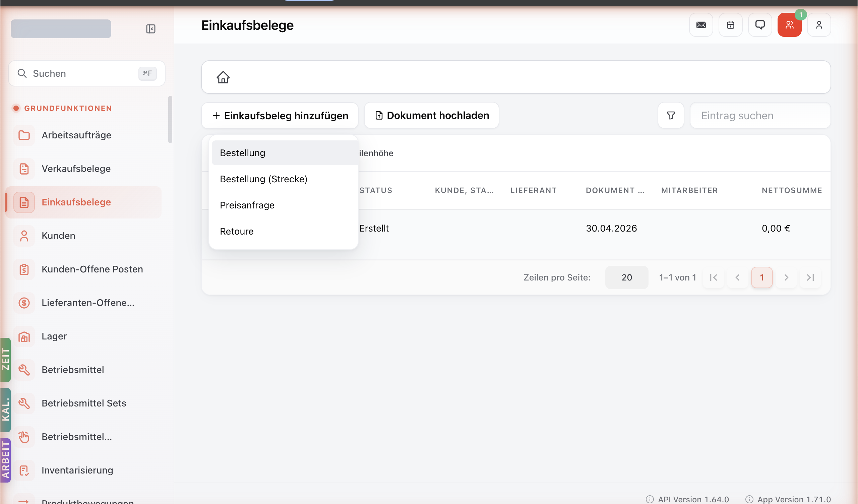Open Inventarisierung in the sidebar

[x=84, y=470]
